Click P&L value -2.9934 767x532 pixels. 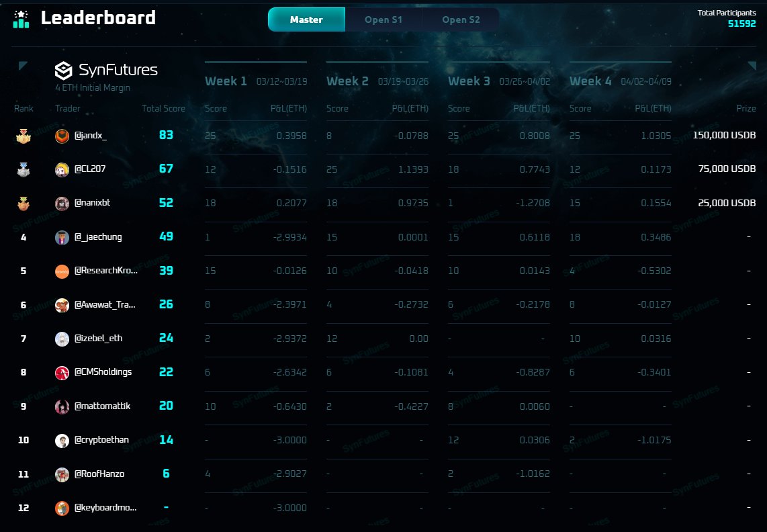[x=290, y=237]
